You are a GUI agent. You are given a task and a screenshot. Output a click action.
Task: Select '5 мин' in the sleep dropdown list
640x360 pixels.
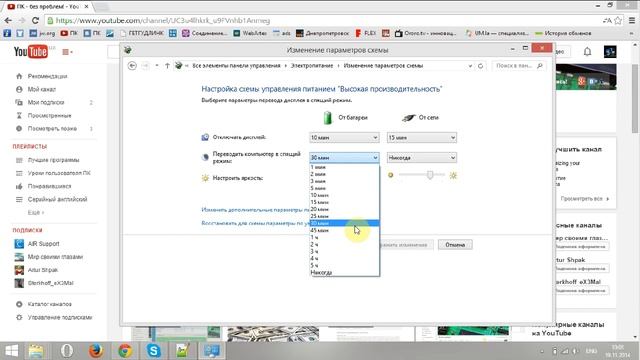point(344,188)
